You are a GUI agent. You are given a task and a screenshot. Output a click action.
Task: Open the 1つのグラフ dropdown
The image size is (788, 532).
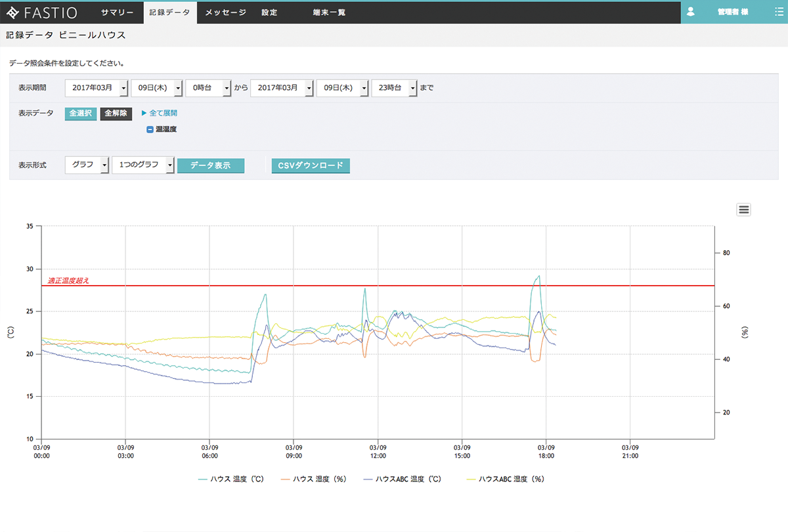(x=143, y=165)
